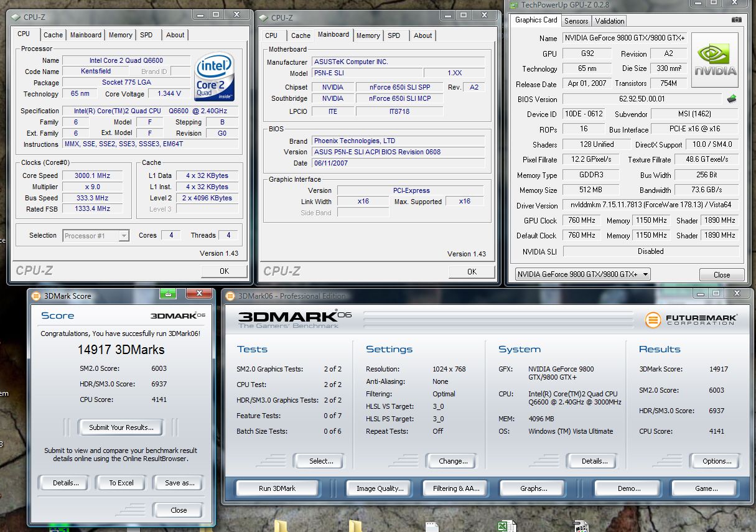Take a GPU-Z screenshot with the camera icon
Image resolution: width=756 pixels, height=532 pixels.
click(736, 20)
